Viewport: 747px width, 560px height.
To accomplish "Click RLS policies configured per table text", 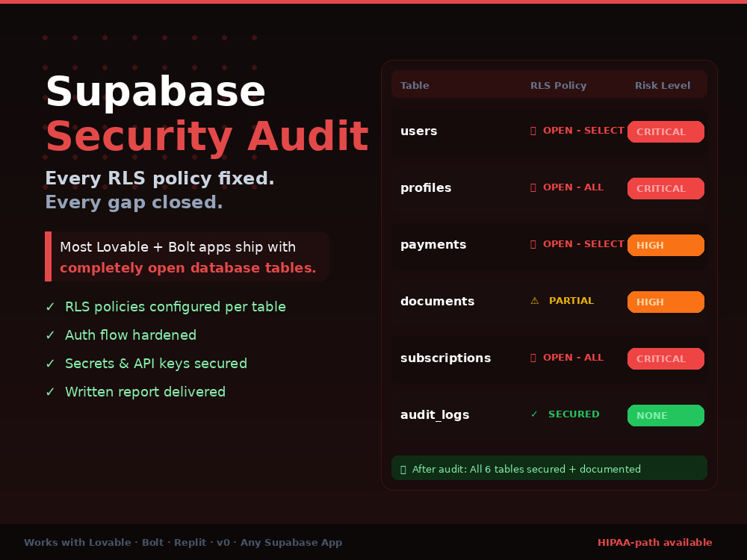I will tap(176, 307).
